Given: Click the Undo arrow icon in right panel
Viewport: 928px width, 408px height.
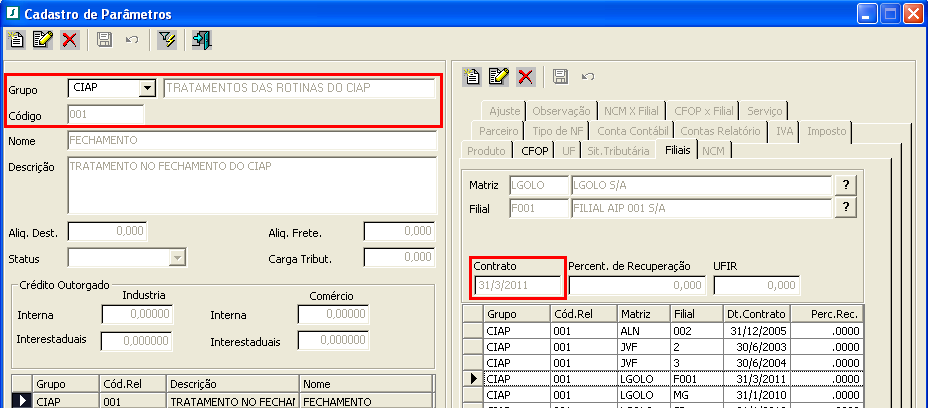Looking at the screenshot, I should pos(588,76).
